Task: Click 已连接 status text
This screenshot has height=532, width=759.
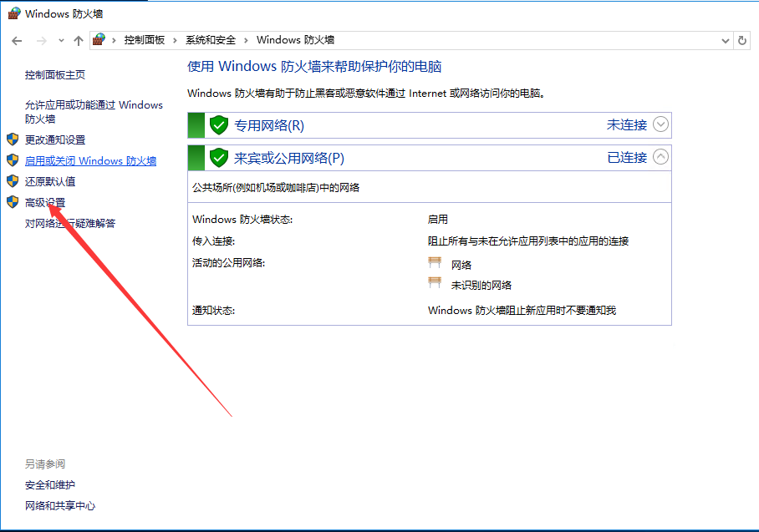Action: click(x=627, y=157)
